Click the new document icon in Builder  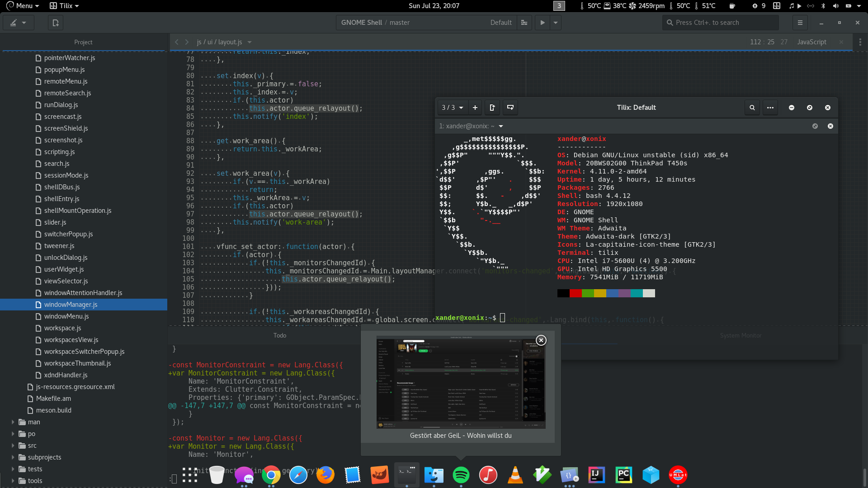[x=56, y=23]
